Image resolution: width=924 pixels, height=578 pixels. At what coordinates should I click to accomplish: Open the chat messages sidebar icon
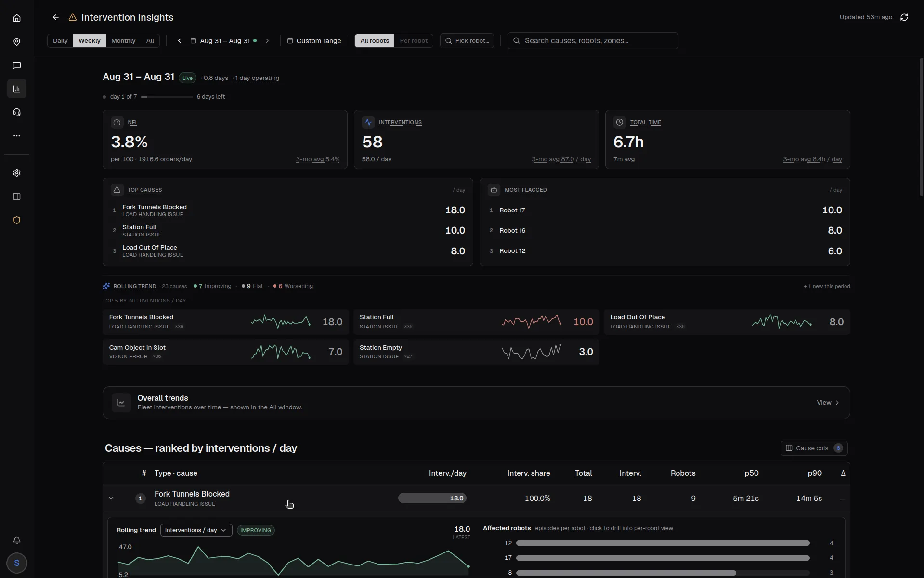coord(17,66)
